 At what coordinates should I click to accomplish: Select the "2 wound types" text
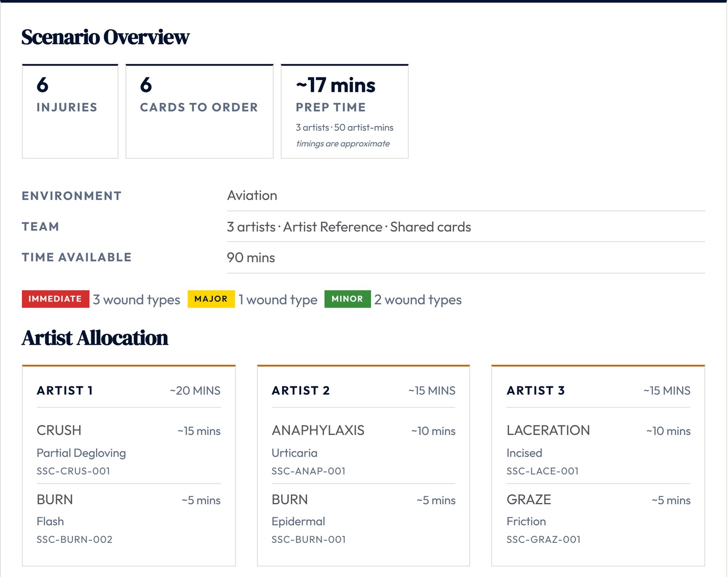418,300
